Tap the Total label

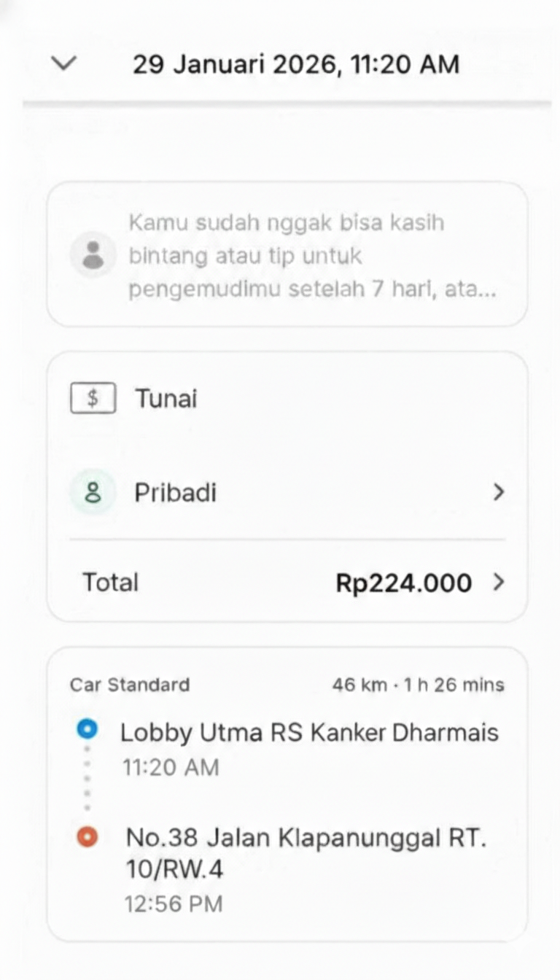110,583
